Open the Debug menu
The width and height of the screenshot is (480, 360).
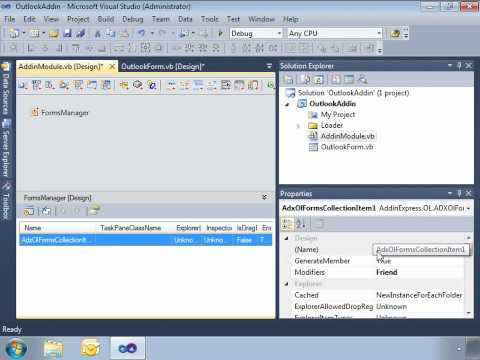133,19
